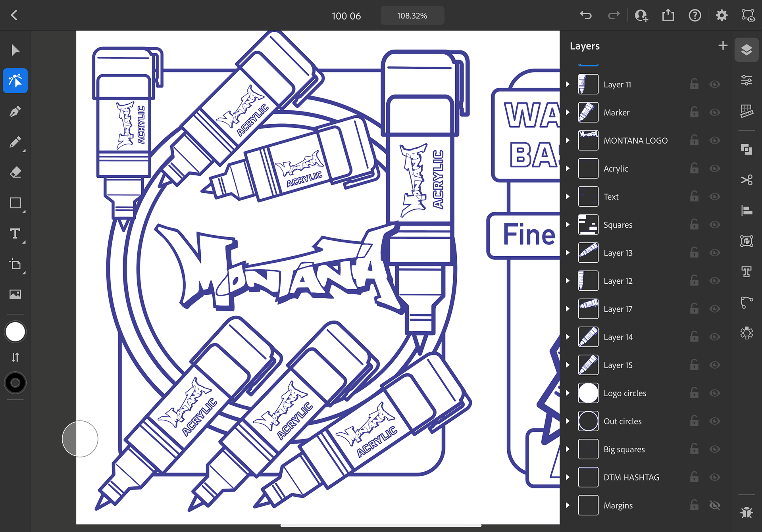Tap the round touch shortcut button
Screen dimensions: 762x532
(x=80, y=439)
